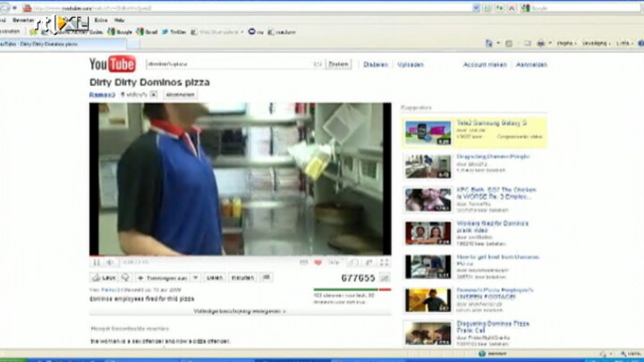Pause the video with the pause button

97,262
